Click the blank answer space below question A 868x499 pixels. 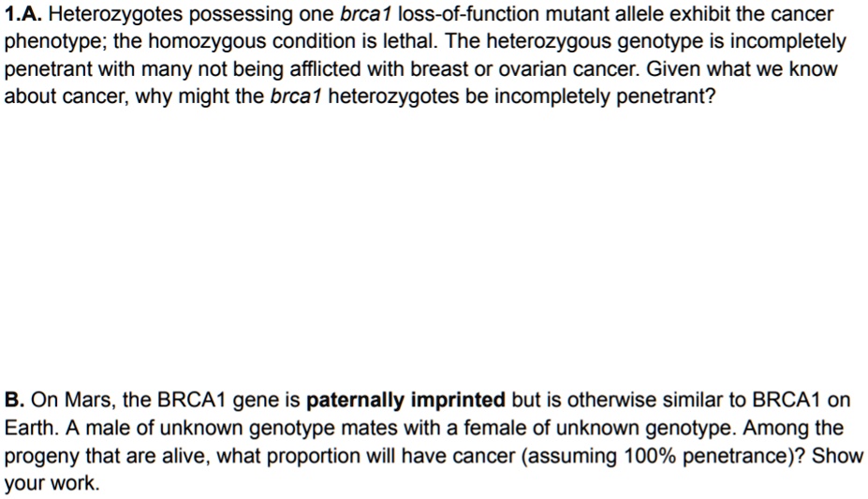(434, 243)
